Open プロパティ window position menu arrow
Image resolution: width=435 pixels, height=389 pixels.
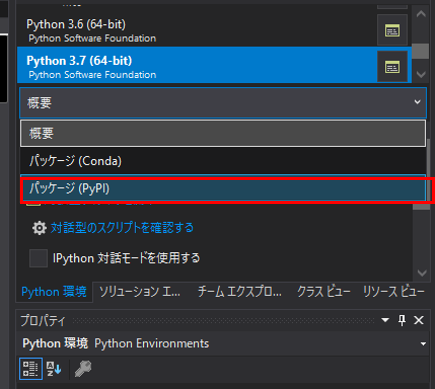[385, 320]
